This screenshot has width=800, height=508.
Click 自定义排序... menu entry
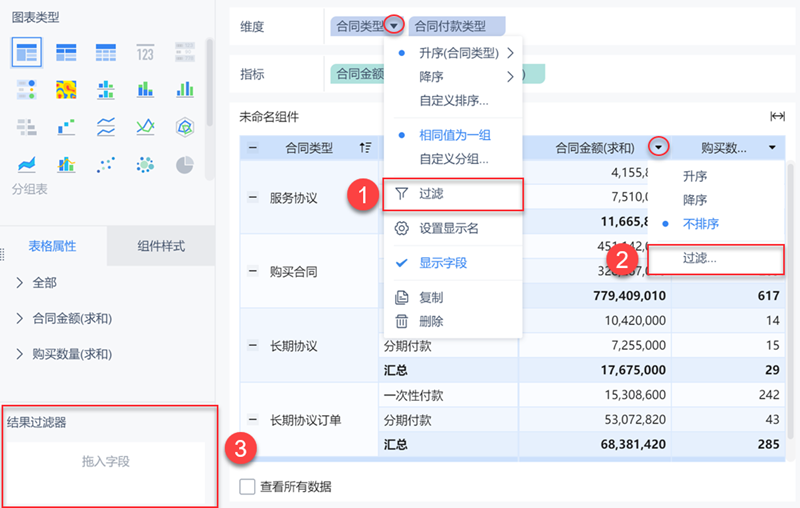453,100
